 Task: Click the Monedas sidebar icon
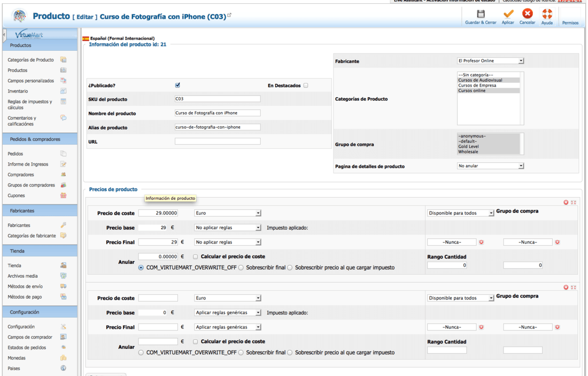pos(64,358)
